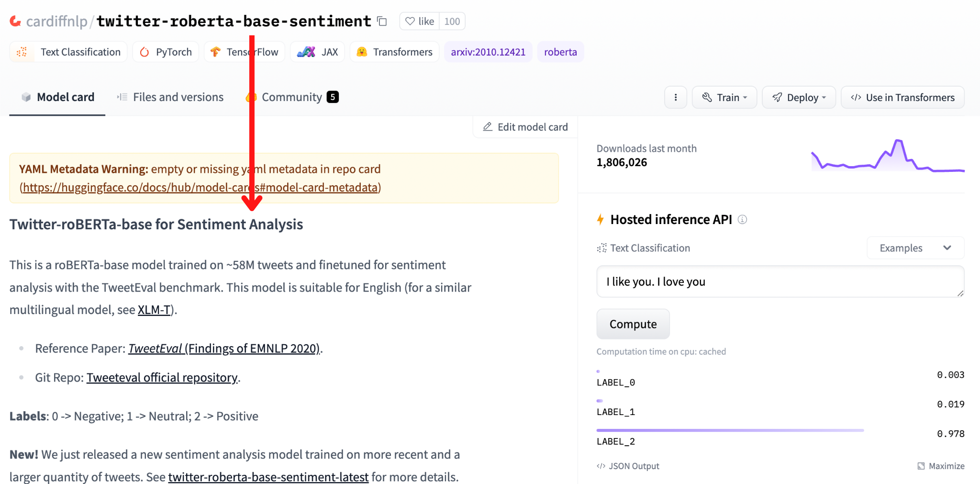
Task: Click the input box corner handle
Action: (x=960, y=293)
